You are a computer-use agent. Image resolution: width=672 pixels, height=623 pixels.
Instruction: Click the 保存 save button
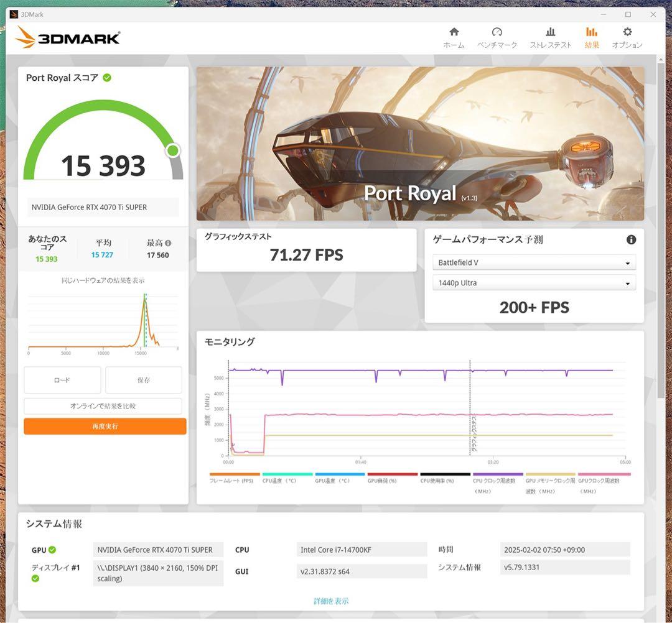point(144,380)
